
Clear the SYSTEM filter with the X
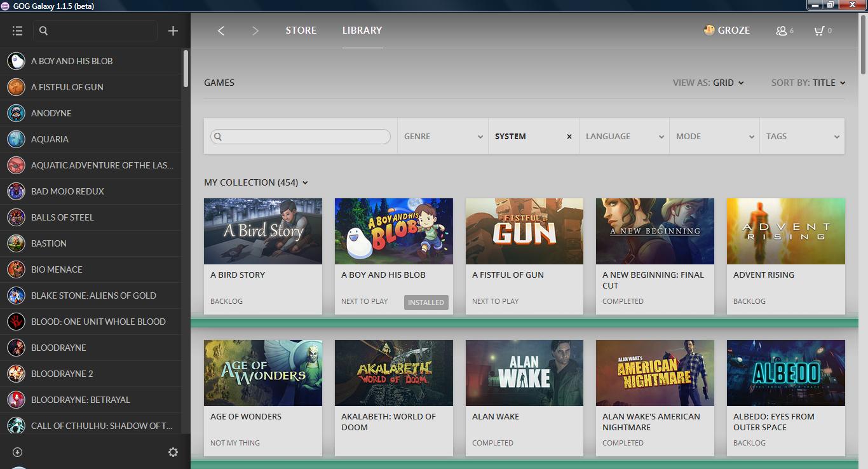[x=569, y=137]
